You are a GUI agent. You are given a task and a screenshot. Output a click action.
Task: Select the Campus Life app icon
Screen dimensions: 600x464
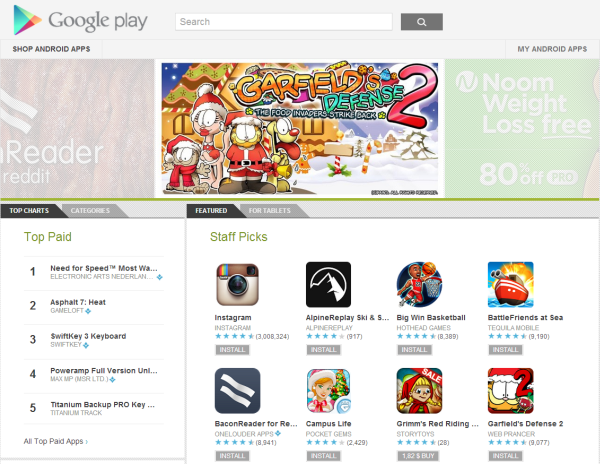point(328,391)
